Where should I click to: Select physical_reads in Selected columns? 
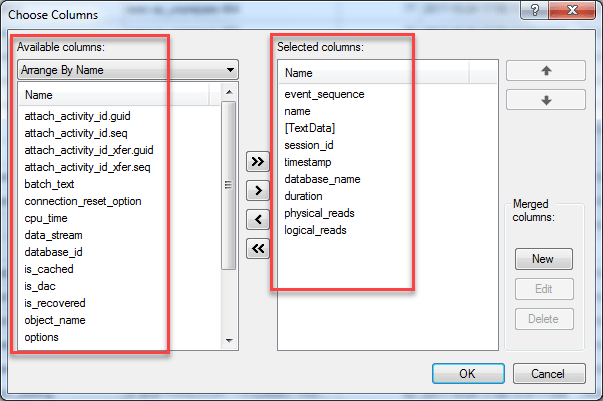click(x=319, y=213)
